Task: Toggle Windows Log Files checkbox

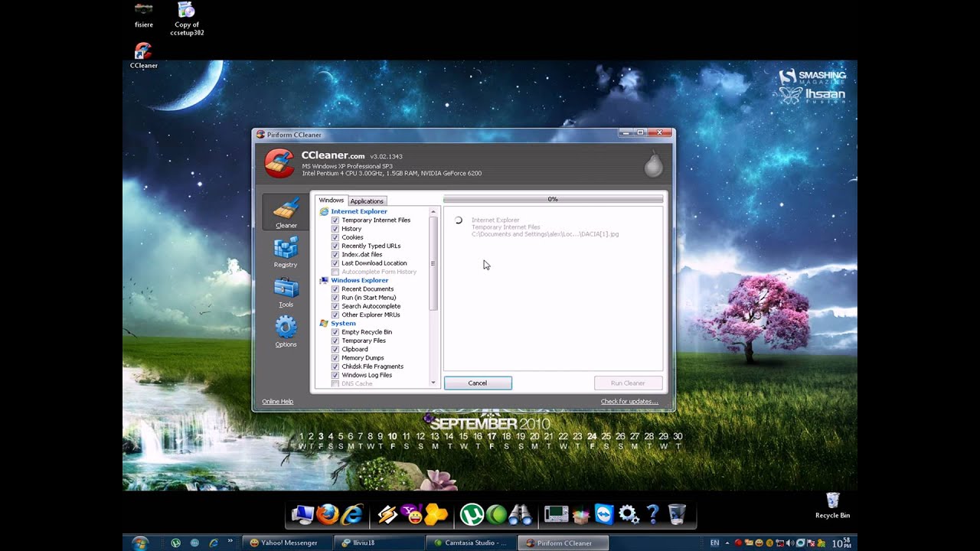Action: coord(335,375)
